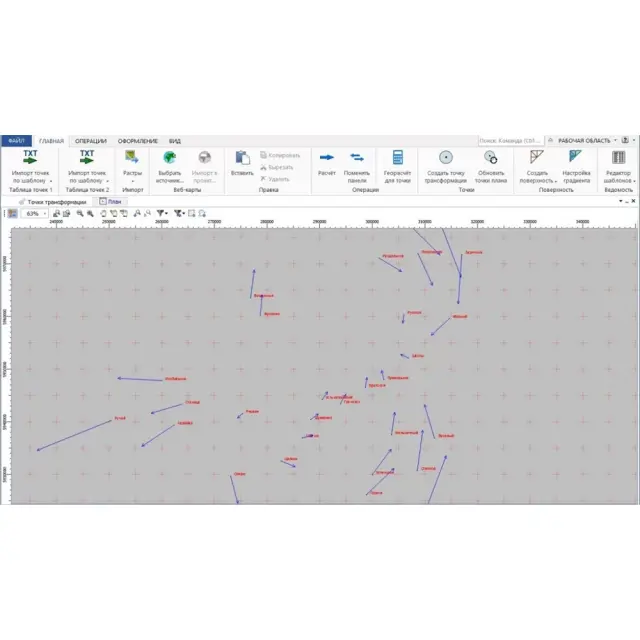Open the zoom percentage combo box
The height and width of the screenshot is (640, 640).
point(34,213)
